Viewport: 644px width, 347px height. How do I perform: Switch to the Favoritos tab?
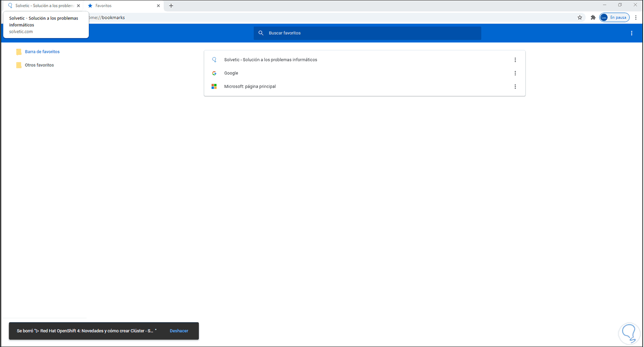[123, 6]
